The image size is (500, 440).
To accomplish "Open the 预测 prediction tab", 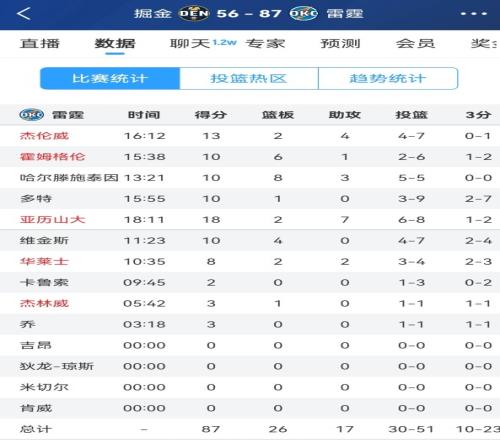I will coord(340,43).
